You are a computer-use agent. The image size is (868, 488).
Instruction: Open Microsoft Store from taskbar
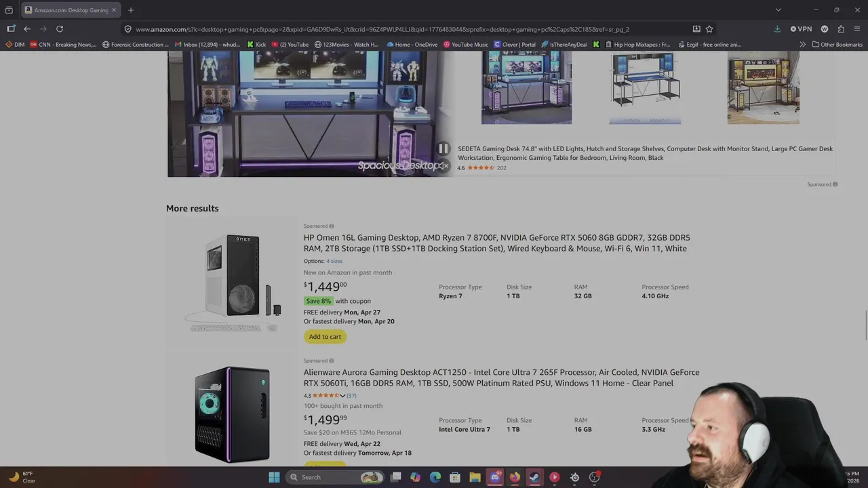coord(455,477)
